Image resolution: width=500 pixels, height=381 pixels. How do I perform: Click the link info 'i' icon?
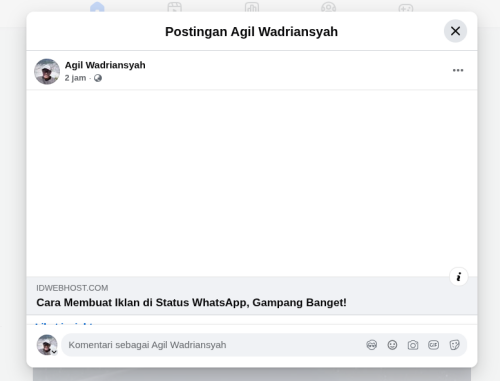(x=459, y=277)
